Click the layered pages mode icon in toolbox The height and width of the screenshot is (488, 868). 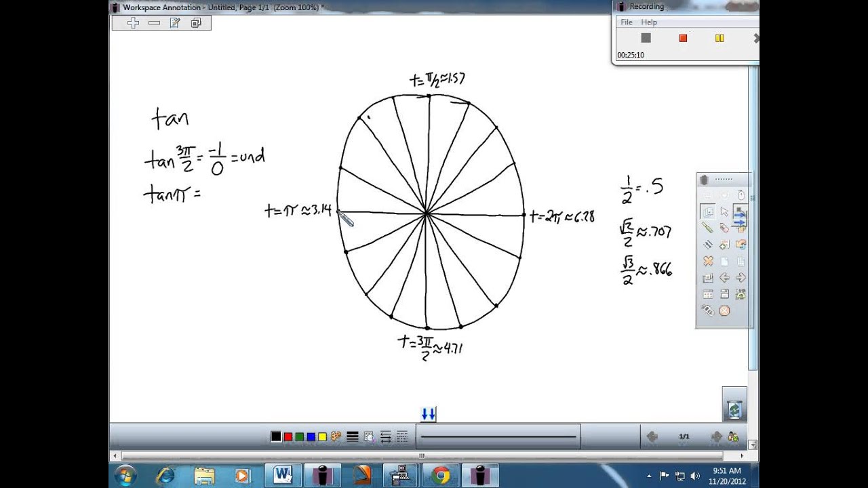coord(707,211)
